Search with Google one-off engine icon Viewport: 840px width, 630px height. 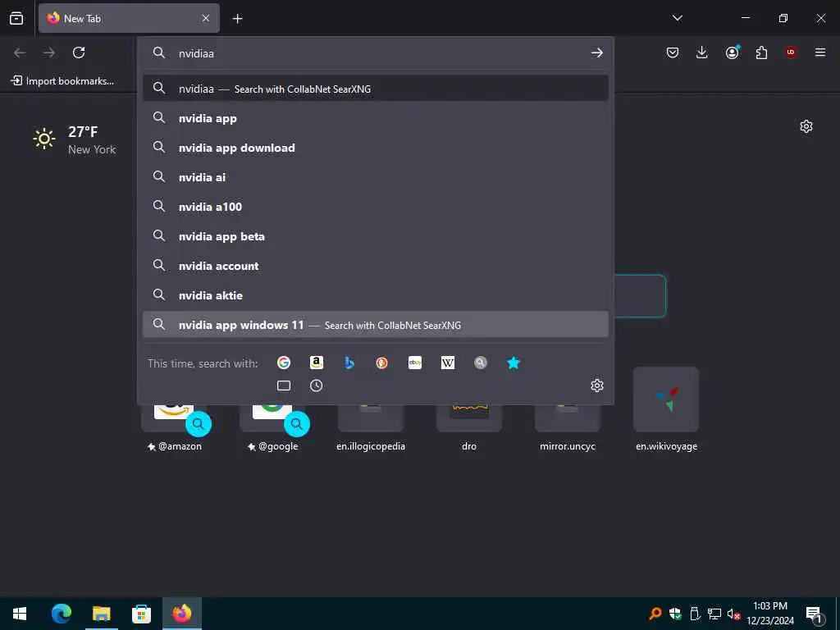pyautogui.click(x=283, y=363)
